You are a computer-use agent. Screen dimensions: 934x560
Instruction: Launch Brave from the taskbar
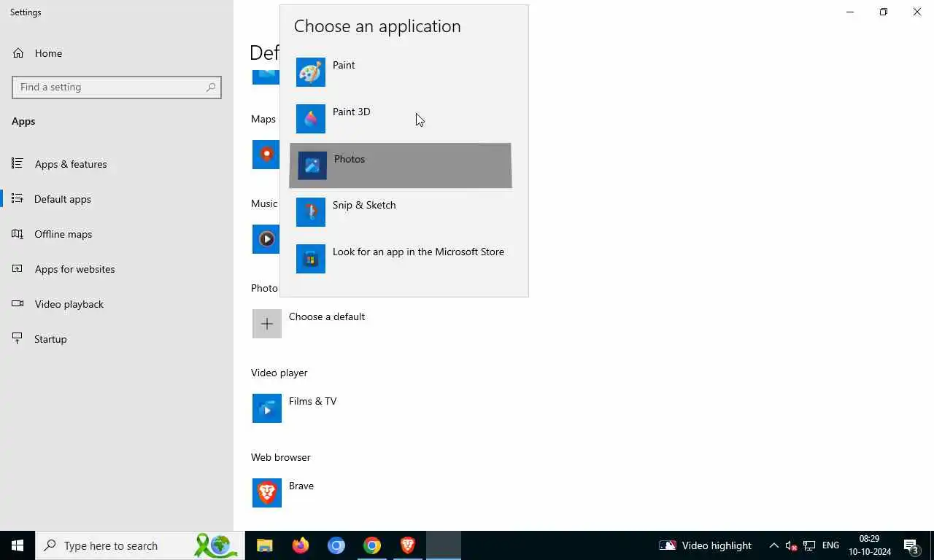[x=408, y=545]
